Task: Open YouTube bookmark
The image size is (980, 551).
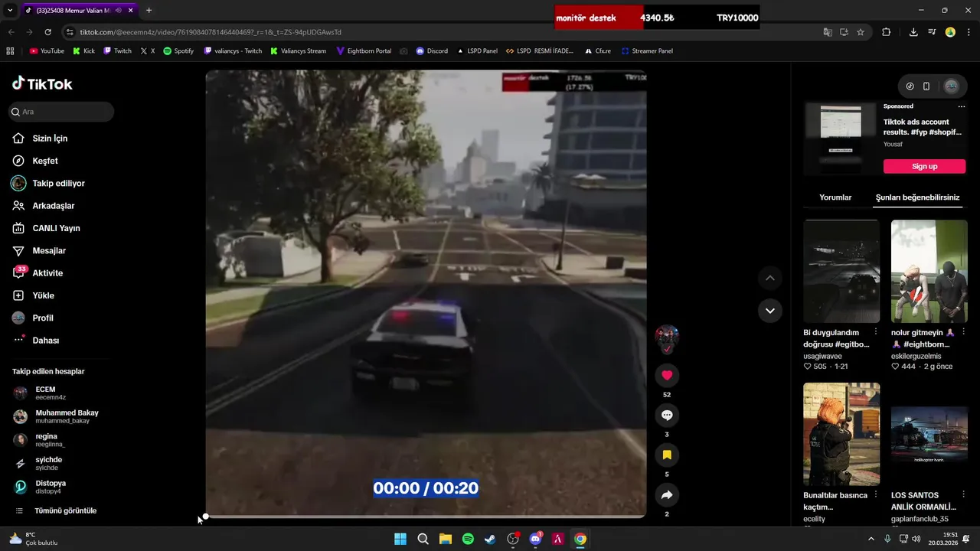Action: 47,51
